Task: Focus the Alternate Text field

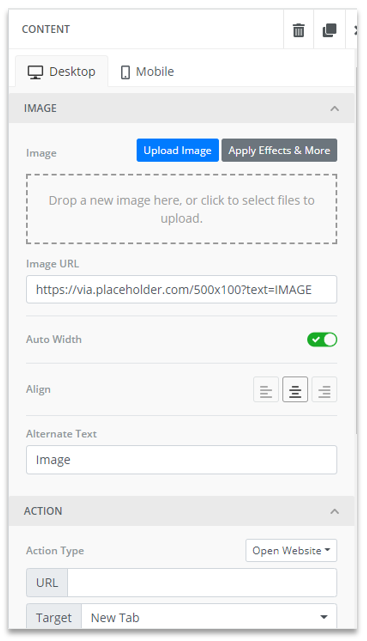Action: click(181, 460)
